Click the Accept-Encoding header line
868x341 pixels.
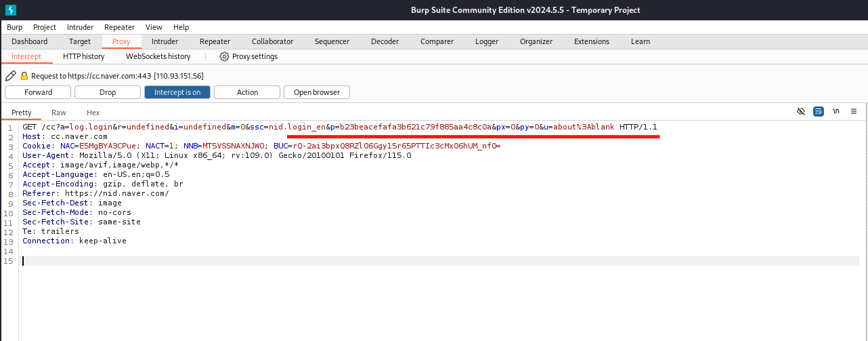click(x=103, y=184)
